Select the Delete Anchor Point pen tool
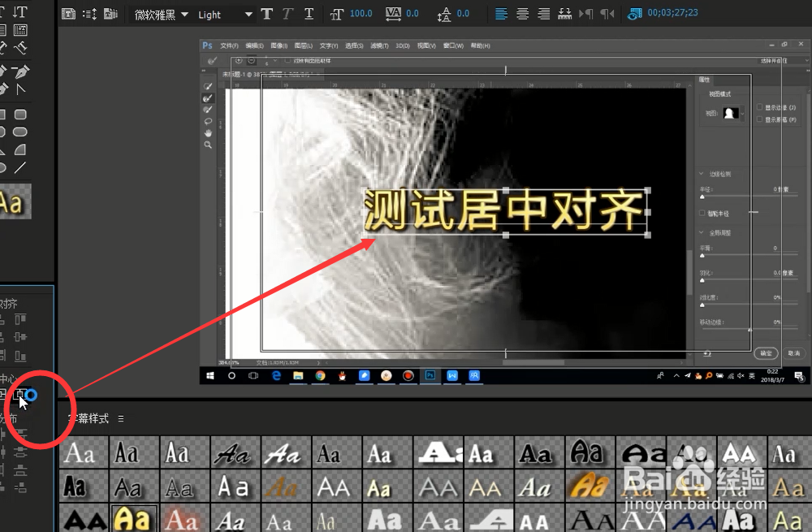 click(x=20, y=71)
